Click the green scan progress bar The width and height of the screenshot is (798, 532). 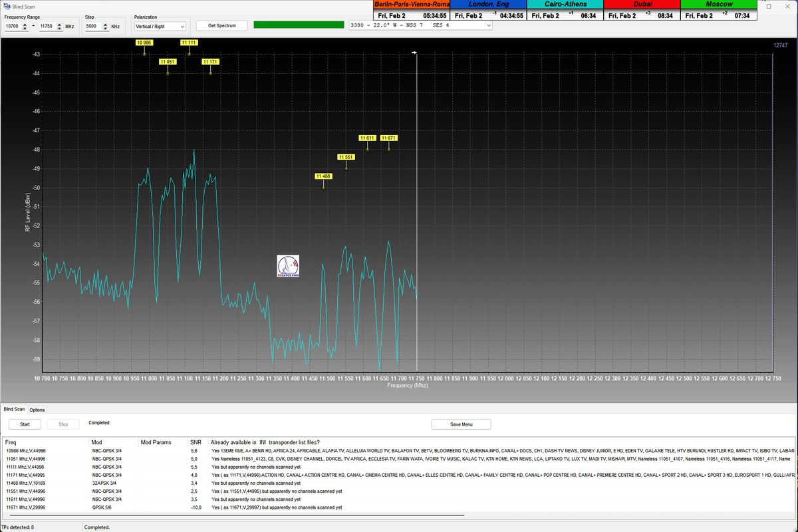pos(298,25)
